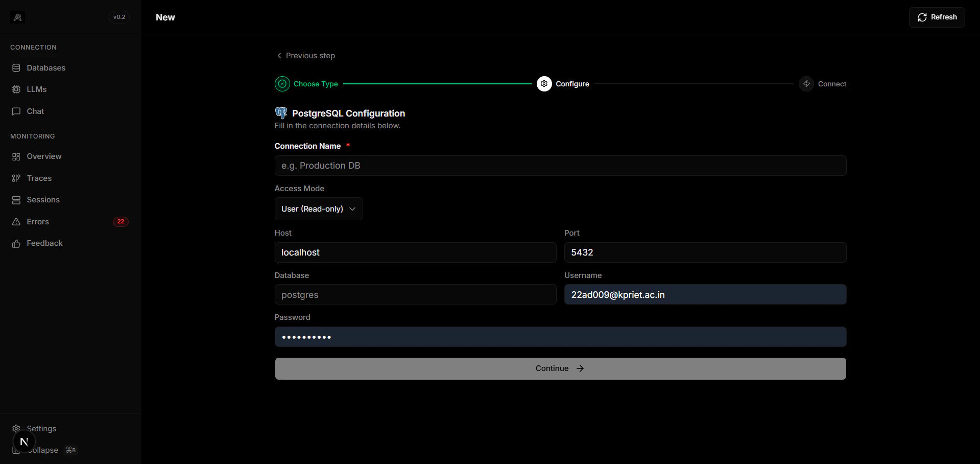This screenshot has width=980, height=464.
Task: Click the Sessions icon in sidebar
Action: tap(16, 200)
